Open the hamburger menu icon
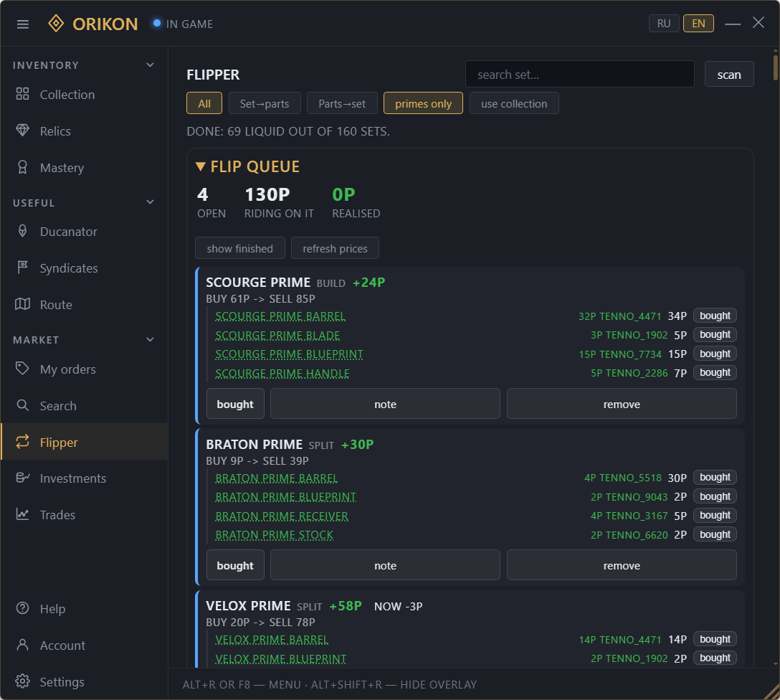Screen dimensions: 780x700 (23, 24)
